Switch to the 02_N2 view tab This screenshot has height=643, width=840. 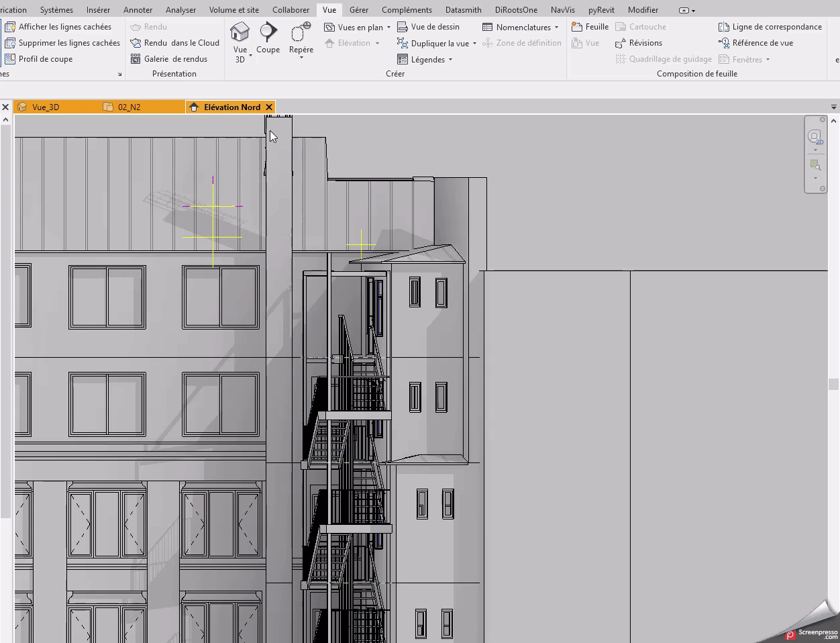(142, 107)
